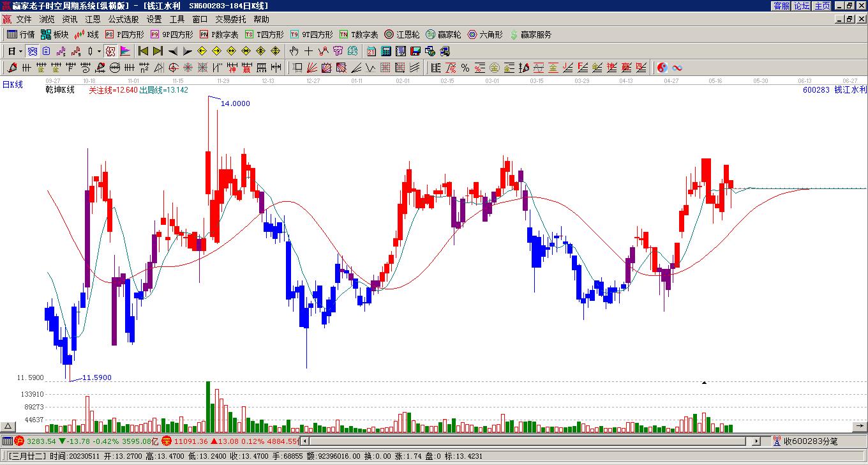Open the 浏览 menu

coord(47,20)
